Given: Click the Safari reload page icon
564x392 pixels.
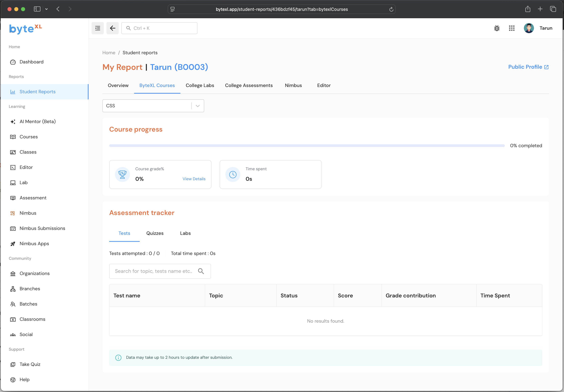Looking at the screenshot, I should point(391,9).
